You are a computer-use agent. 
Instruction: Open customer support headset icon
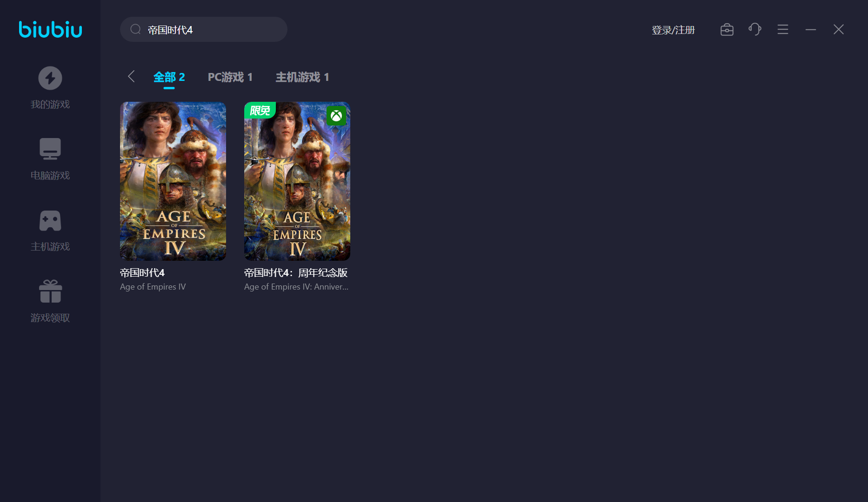pyautogui.click(x=754, y=30)
